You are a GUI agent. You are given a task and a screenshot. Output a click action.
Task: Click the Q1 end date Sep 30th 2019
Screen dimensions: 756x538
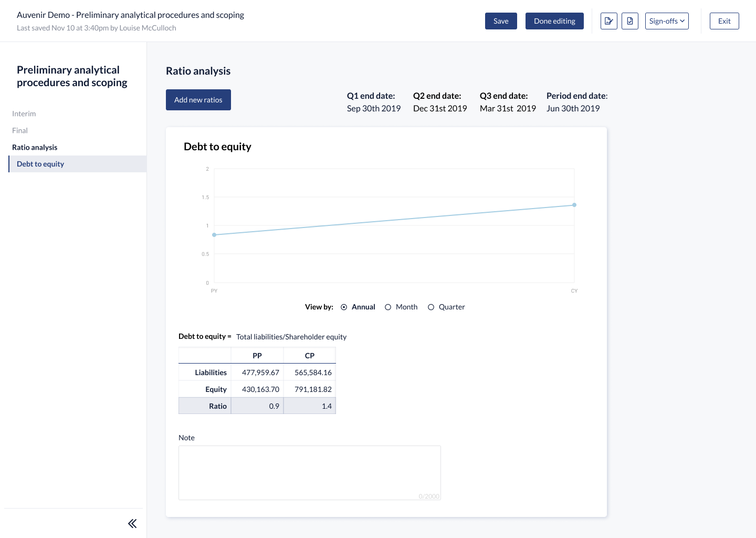click(x=374, y=108)
